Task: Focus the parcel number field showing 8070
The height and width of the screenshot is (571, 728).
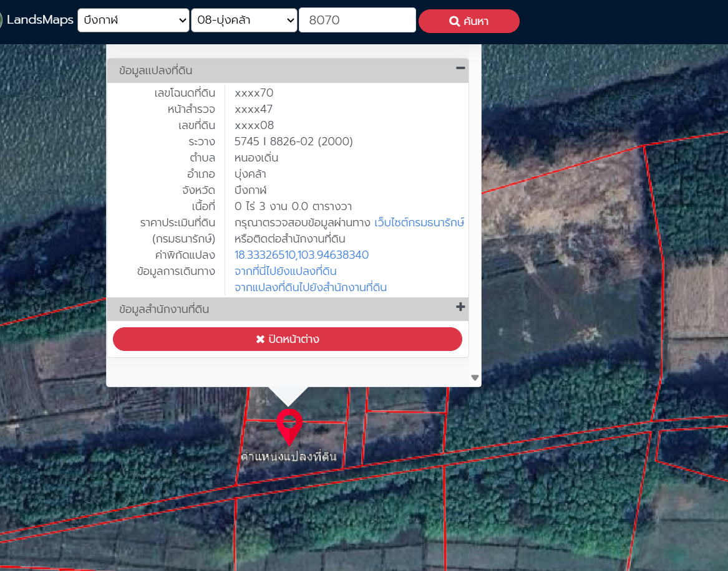Action: pos(357,20)
